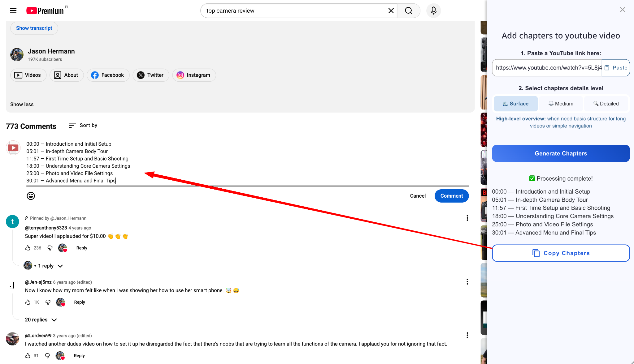
Task: Select the Detailed chapters level
Action: tap(606, 104)
